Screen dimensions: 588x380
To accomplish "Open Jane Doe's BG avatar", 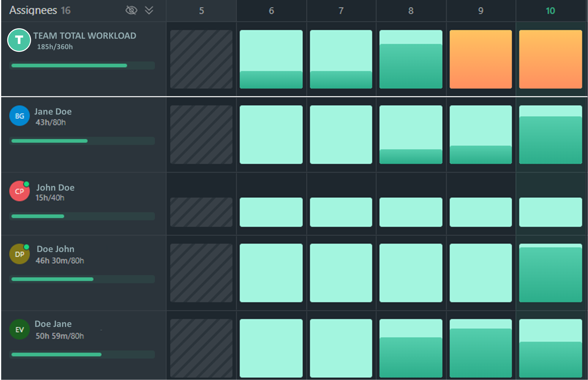I will point(20,116).
